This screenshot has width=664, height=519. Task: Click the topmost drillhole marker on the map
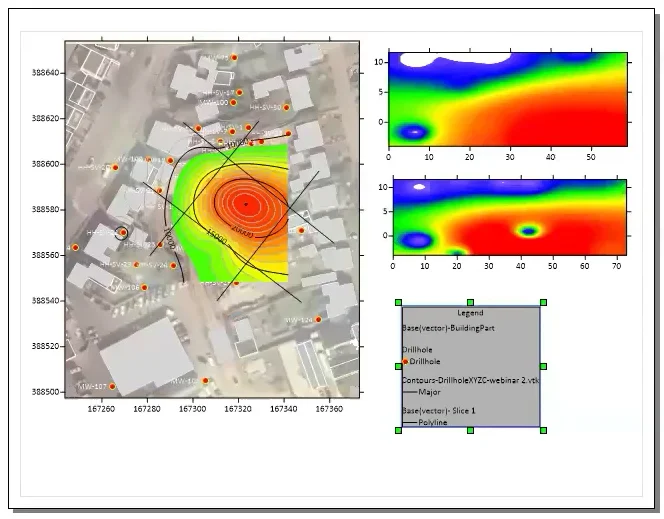click(234, 57)
